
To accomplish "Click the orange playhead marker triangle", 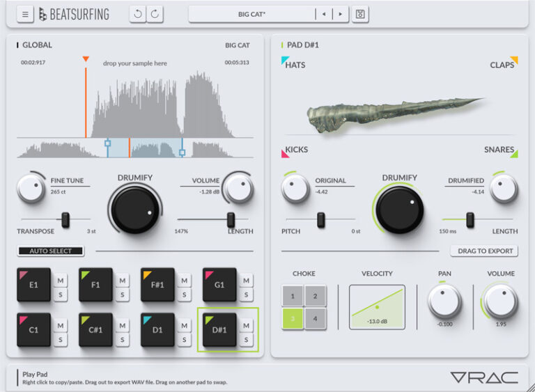I will coord(86,59).
